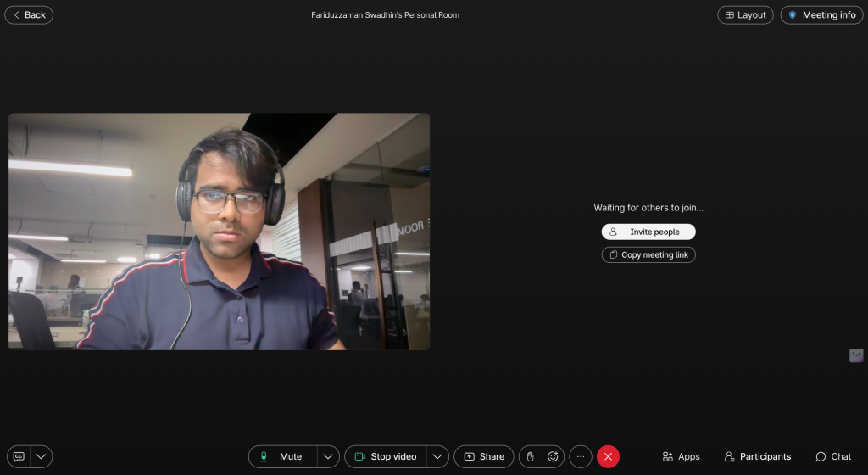The image size is (868, 475).
Task: Click Invite people button
Action: point(648,232)
